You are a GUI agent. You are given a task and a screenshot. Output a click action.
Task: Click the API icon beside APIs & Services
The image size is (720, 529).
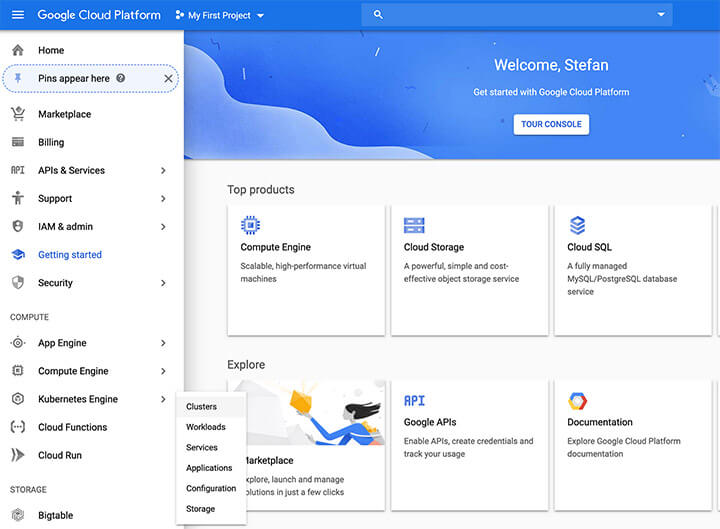click(18, 170)
